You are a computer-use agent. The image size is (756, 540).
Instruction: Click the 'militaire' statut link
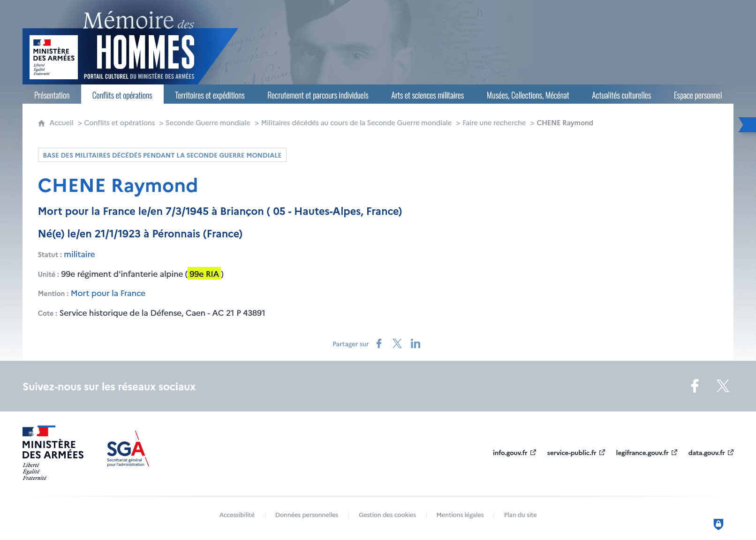pos(79,254)
